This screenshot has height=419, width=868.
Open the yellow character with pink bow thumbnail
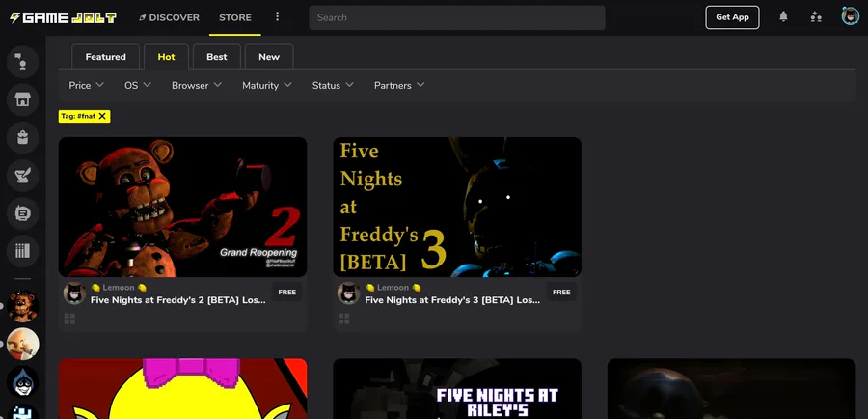click(x=182, y=388)
